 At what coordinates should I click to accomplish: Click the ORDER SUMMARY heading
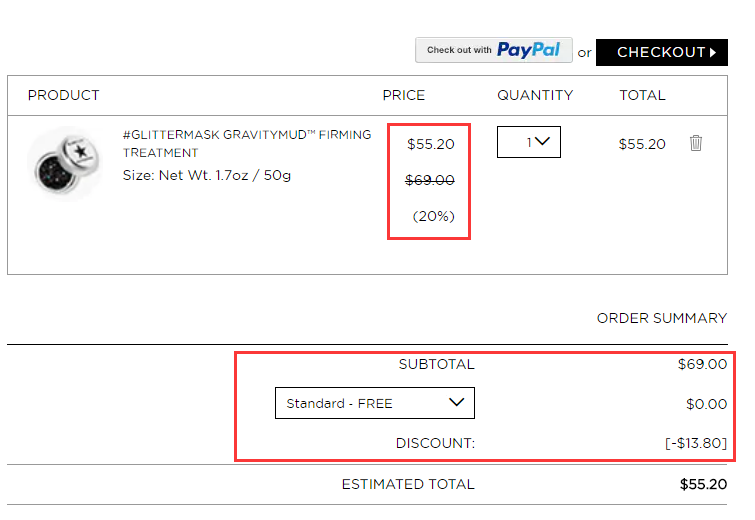point(662,318)
